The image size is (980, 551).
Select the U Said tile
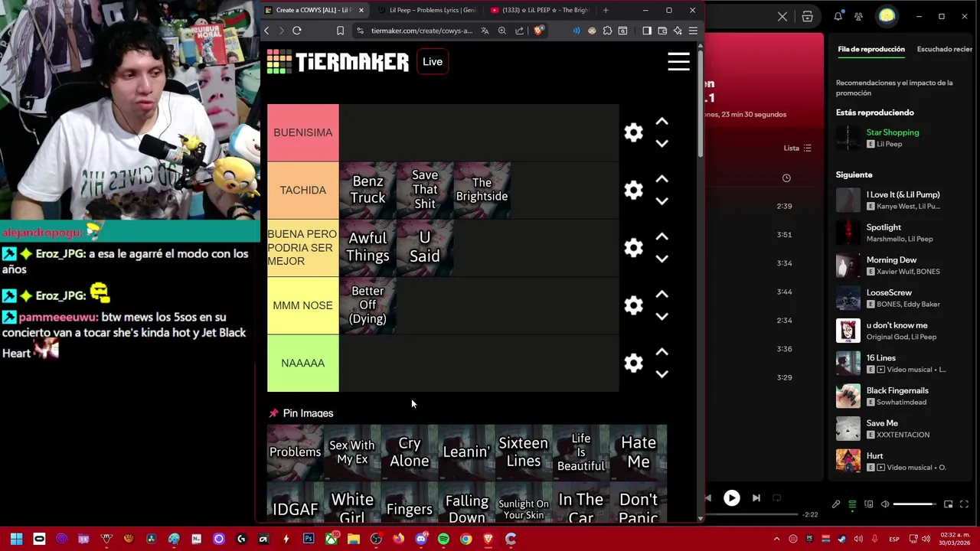[x=425, y=247]
